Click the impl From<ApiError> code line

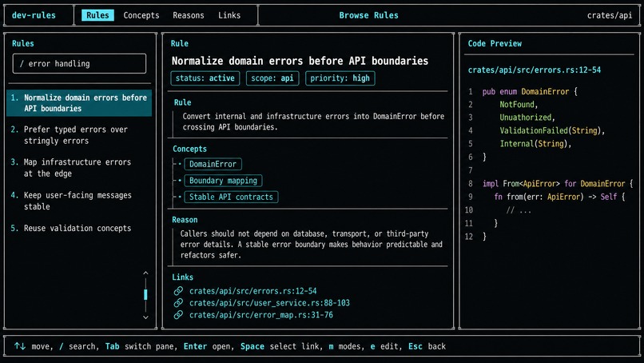pyautogui.click(x=558, y=184)
